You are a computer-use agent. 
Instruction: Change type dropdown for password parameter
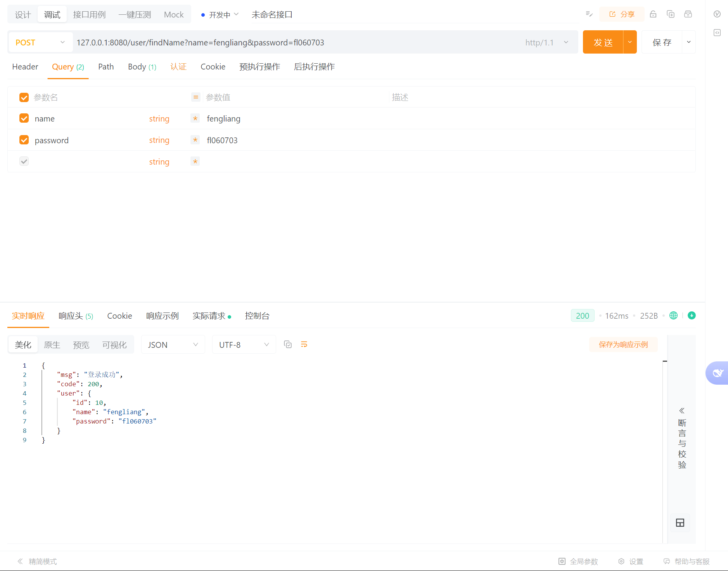click(159, 140)
